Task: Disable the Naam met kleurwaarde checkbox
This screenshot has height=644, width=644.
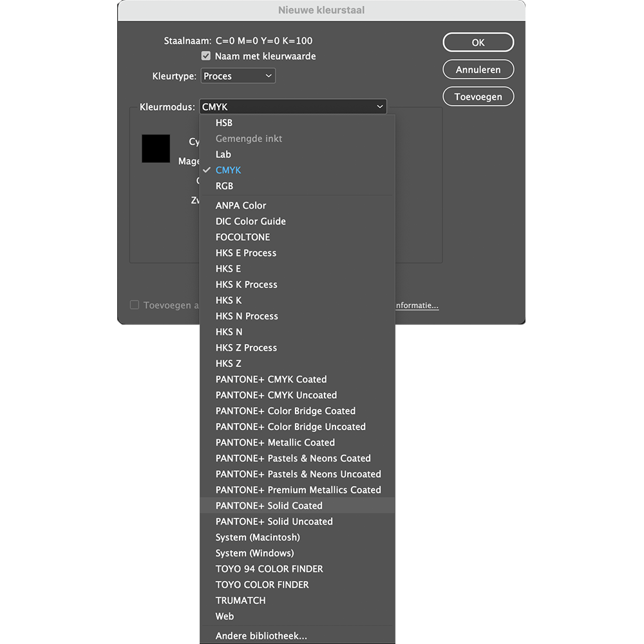Action: point(205,55)
